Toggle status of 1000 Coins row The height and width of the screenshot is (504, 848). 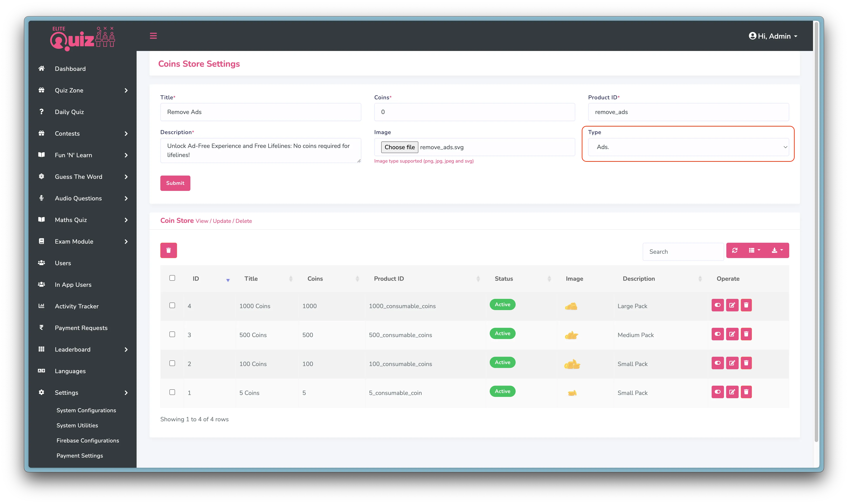[x=717, y=305]
